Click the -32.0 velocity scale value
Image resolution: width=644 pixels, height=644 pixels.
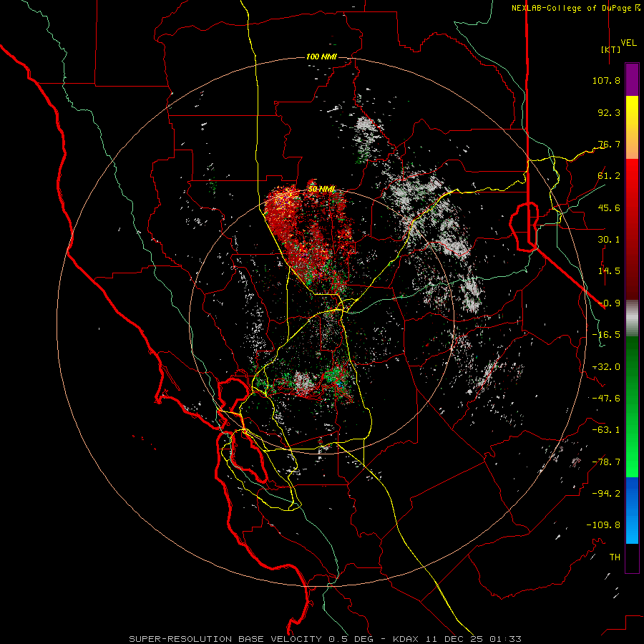(606, 367)
